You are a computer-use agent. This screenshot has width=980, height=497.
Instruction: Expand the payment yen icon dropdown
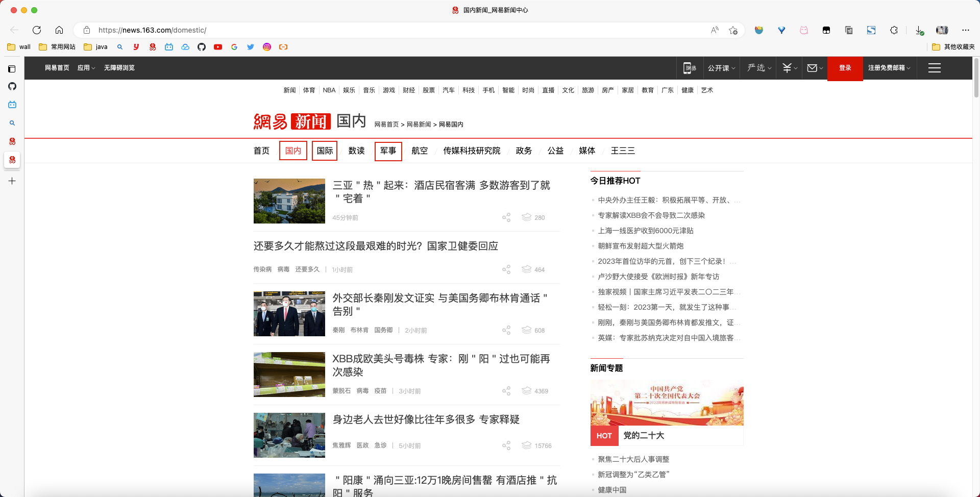[x=790, y=68]
